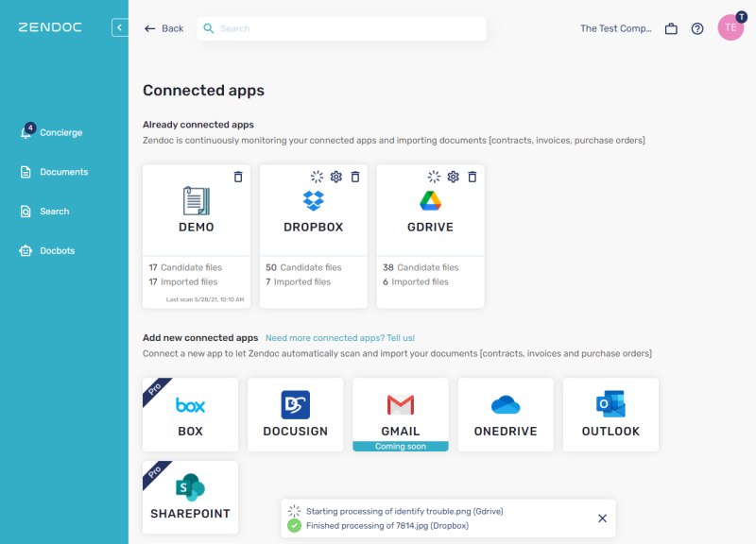Click the Concierge bell notification icon
This screenshot has width=756, height=544.
[26, 133]
